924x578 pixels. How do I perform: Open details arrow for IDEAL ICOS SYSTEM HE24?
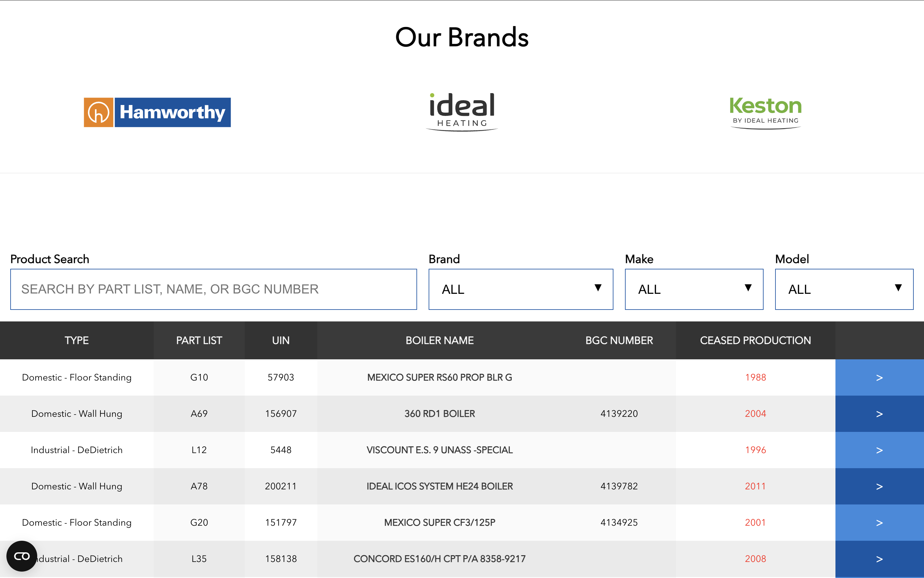click(880, 486)
